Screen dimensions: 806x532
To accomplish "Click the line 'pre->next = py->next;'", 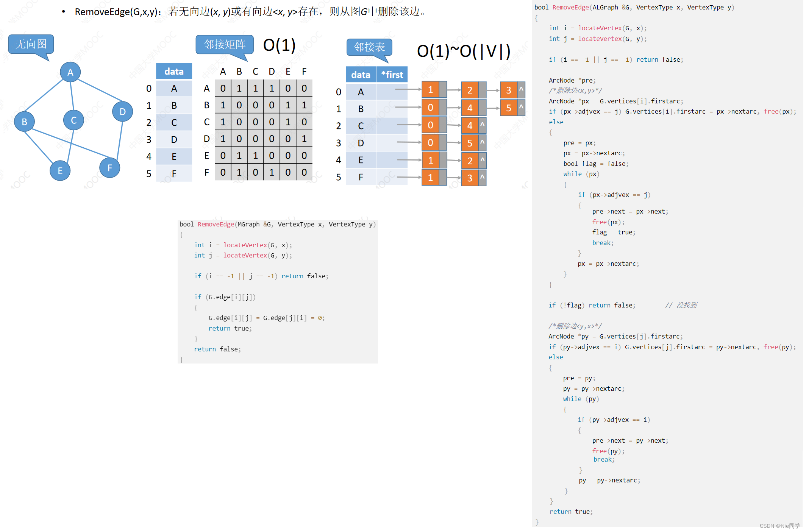I will [630, 440].
